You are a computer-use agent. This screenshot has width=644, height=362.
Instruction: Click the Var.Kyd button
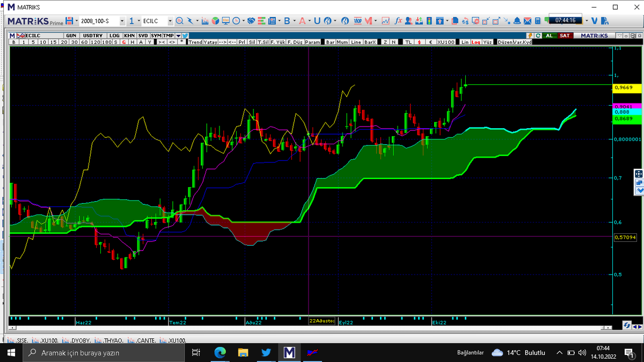click(522, 42)
